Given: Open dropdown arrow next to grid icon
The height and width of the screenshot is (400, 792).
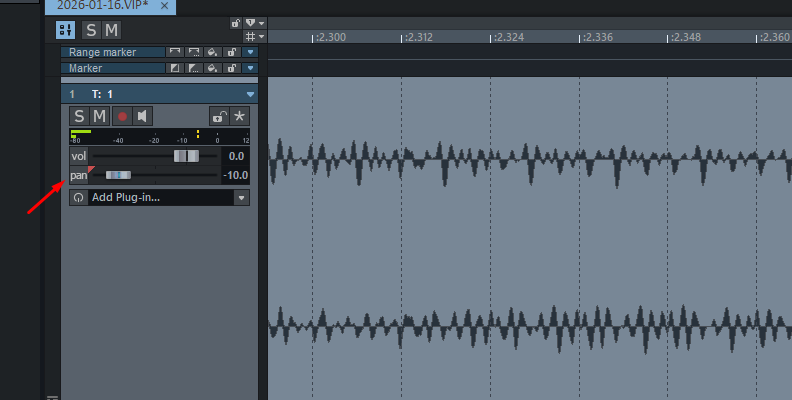Looking at the screenshot, I should pos(261,36).
